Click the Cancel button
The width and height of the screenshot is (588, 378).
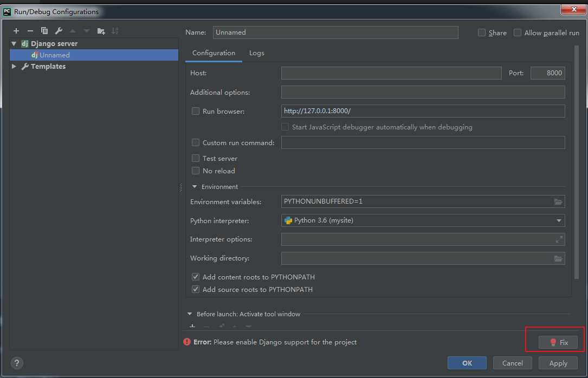(512, 363)
